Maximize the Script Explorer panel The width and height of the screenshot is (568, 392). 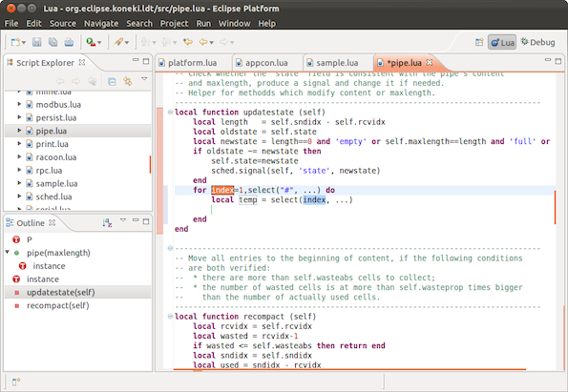[146, 61]
